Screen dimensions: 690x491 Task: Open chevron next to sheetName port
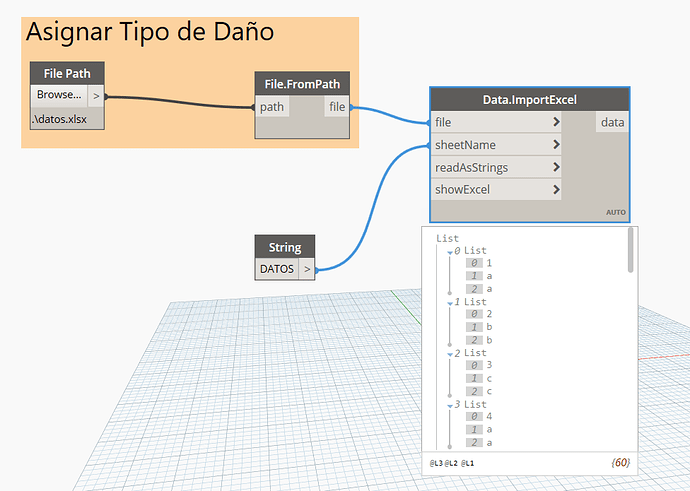click(x=556, y=144)
